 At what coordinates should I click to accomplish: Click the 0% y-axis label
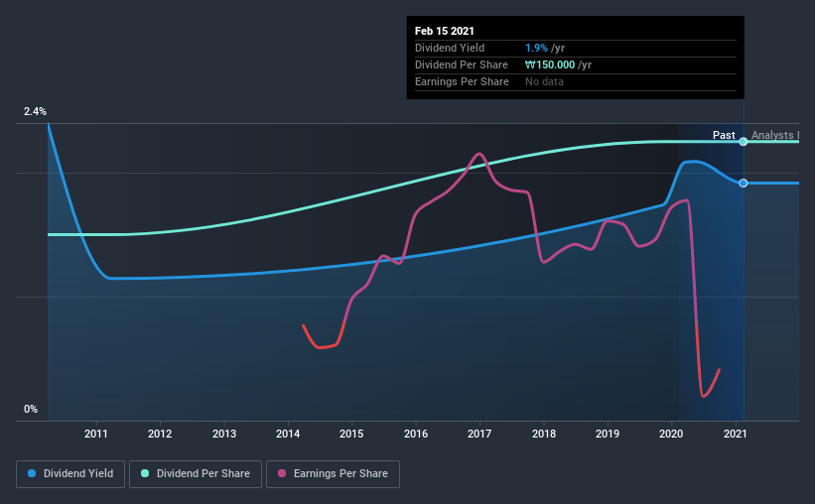coord(31,409)
